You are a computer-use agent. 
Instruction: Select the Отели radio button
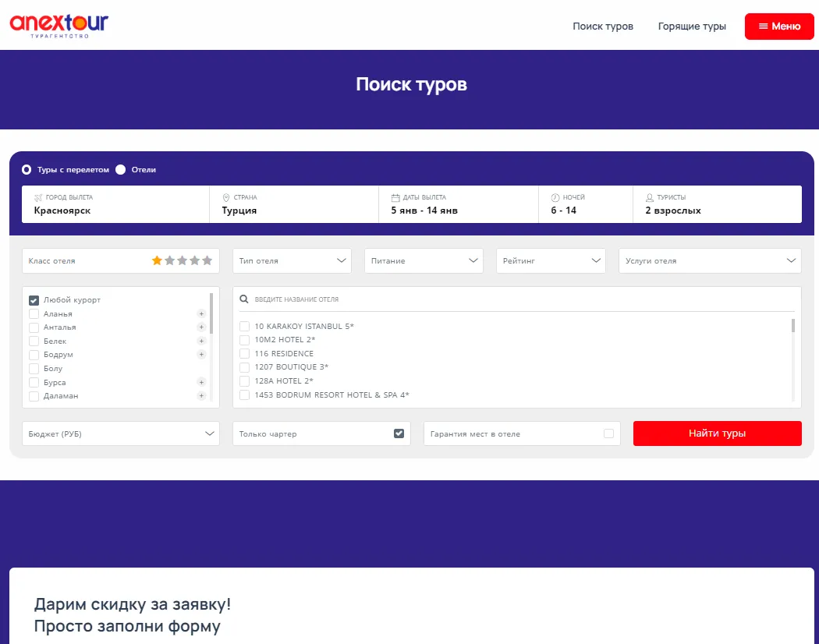121,170
